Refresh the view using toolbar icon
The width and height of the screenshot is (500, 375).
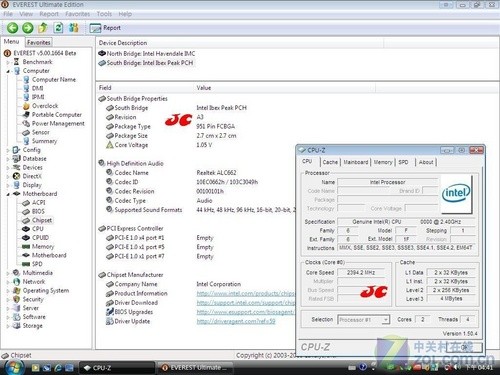coord(58,28)
